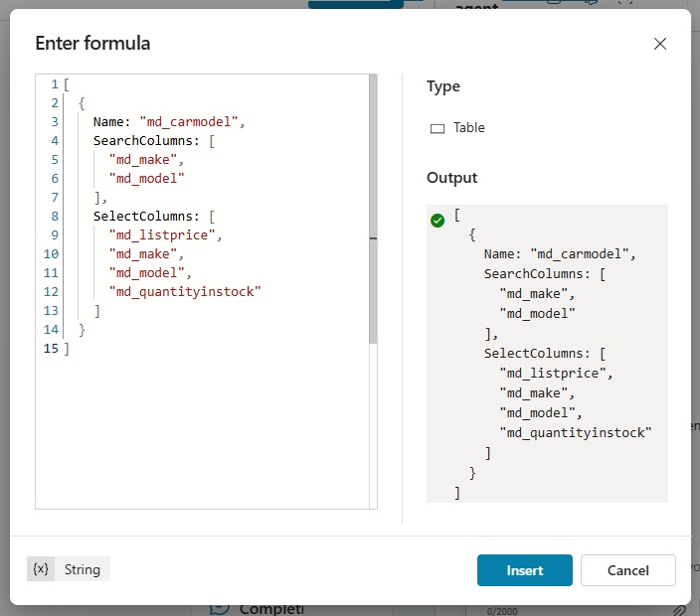Click the Output heading
This screenshot has width=700, height=616.
pos(451,178)
